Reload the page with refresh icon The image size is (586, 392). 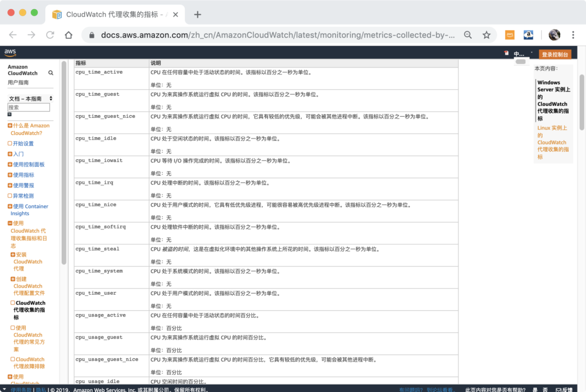(x=50, y=35)
